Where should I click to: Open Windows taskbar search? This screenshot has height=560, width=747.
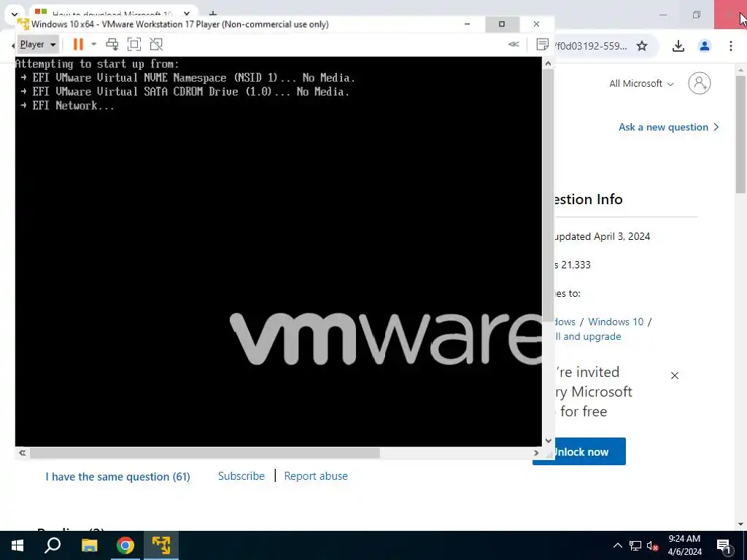(53, 545)
